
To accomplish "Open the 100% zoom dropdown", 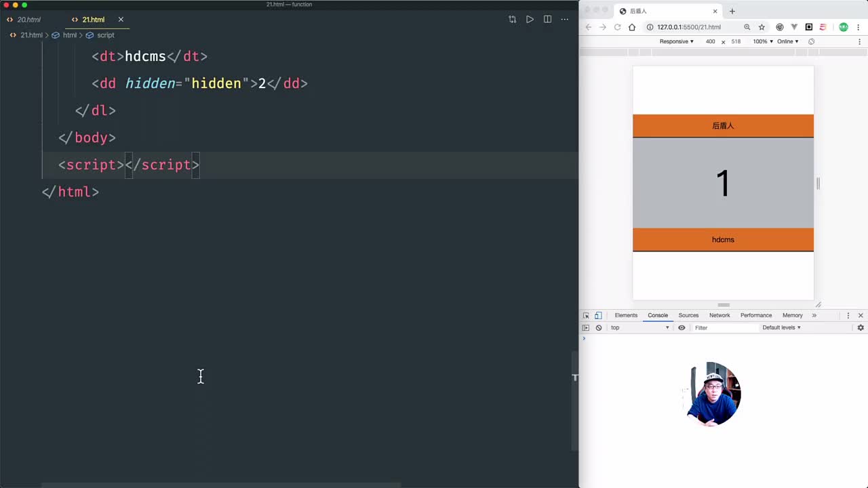I will coord(763,41).
